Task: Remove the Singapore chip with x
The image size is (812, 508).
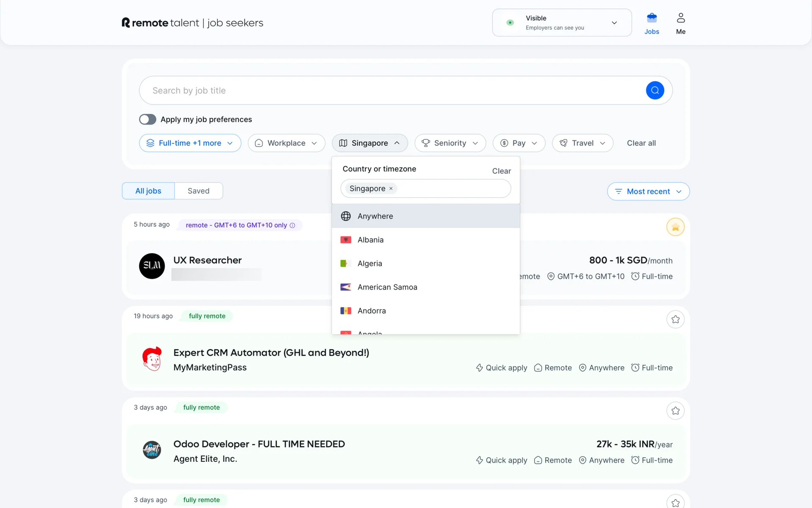Action: (x=391, y=189)
